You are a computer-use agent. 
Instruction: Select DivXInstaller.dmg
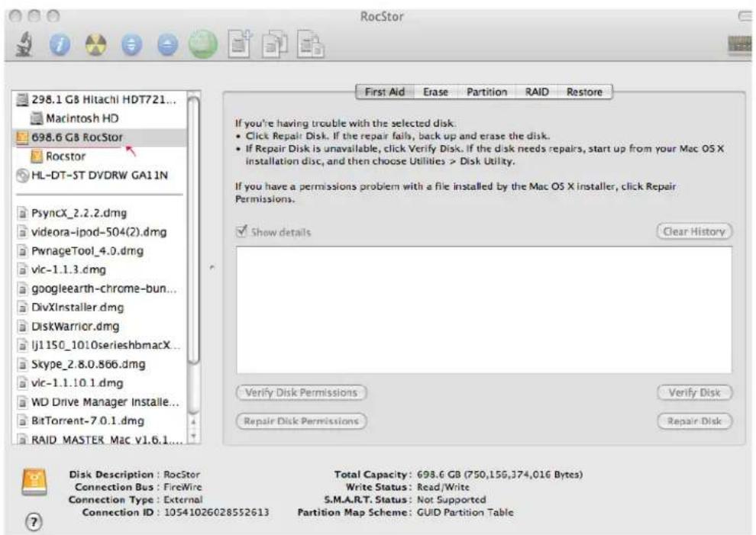point(99,308)
